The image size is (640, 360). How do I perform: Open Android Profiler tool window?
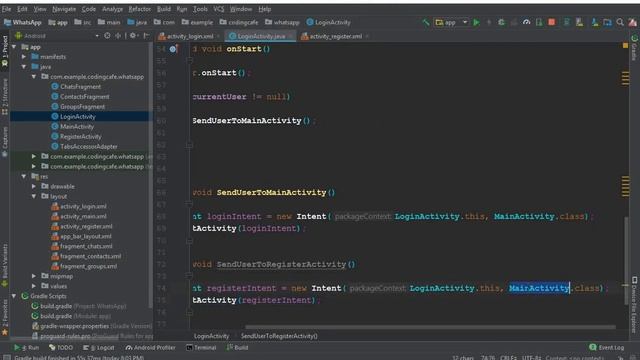(x=150, y=347)
